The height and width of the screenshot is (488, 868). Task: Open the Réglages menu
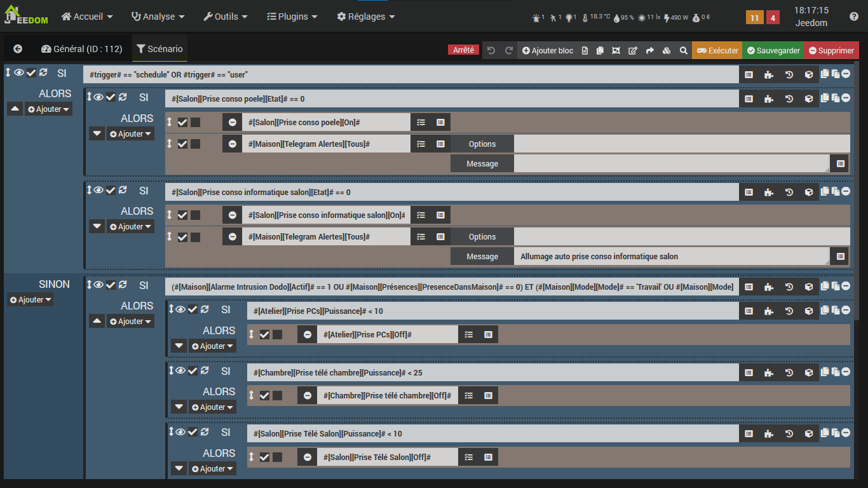pyautogui.click(x=366, y=17)
